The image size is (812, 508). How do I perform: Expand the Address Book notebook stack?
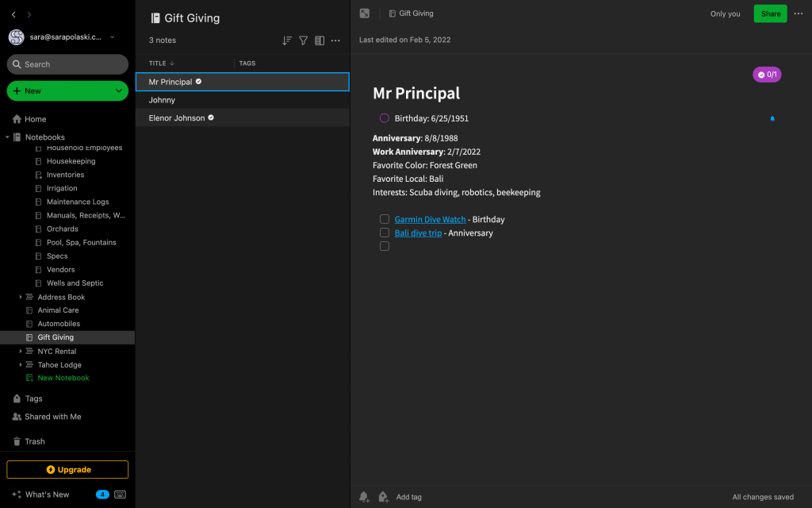click(x=21, y=297)
